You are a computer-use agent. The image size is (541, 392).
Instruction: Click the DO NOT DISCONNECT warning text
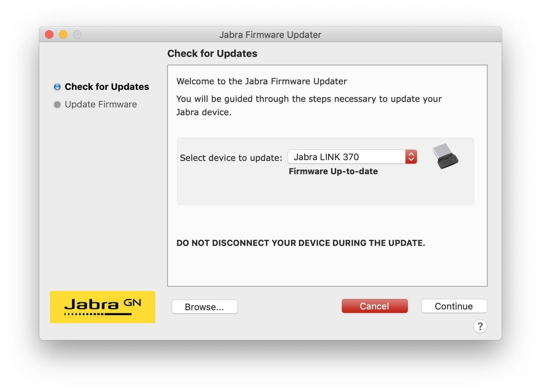(x=301, y=243)
